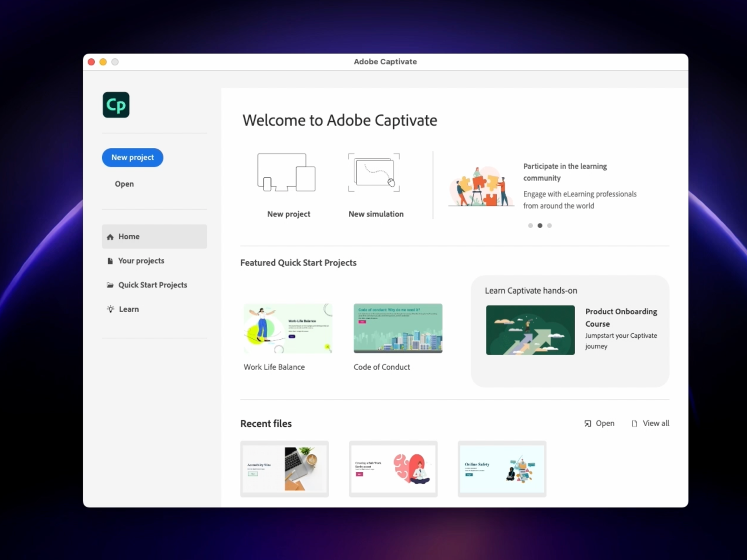Show the third carousel slide dot

(550, 226)
